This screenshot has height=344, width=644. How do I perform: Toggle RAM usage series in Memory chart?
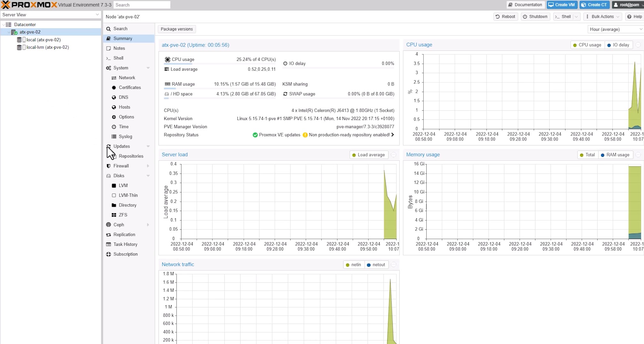point(615,155)
